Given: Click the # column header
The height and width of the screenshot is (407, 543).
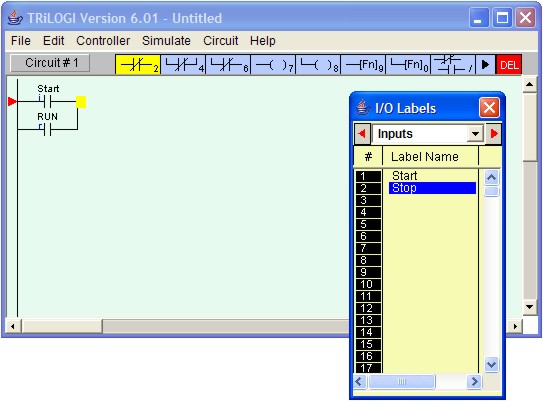Looking at the screenshot, I should (368, 157).
